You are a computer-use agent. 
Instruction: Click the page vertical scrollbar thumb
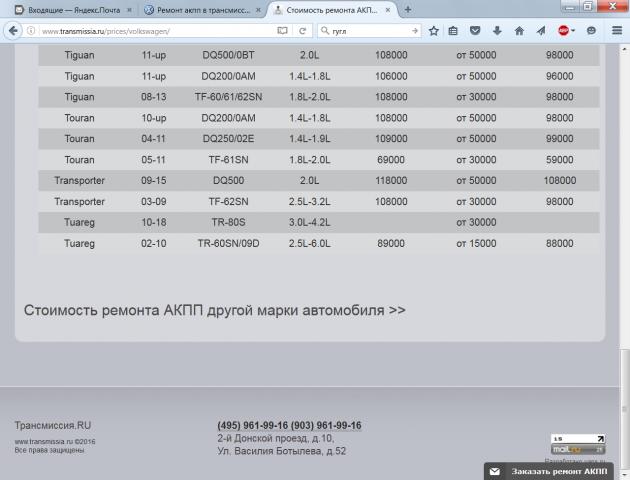tap(624, 409)
